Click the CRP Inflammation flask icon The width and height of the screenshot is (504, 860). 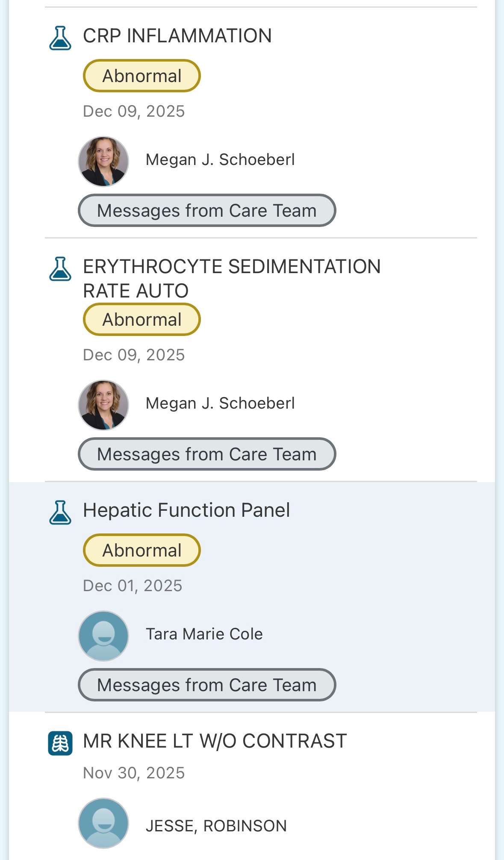[60, 38]
